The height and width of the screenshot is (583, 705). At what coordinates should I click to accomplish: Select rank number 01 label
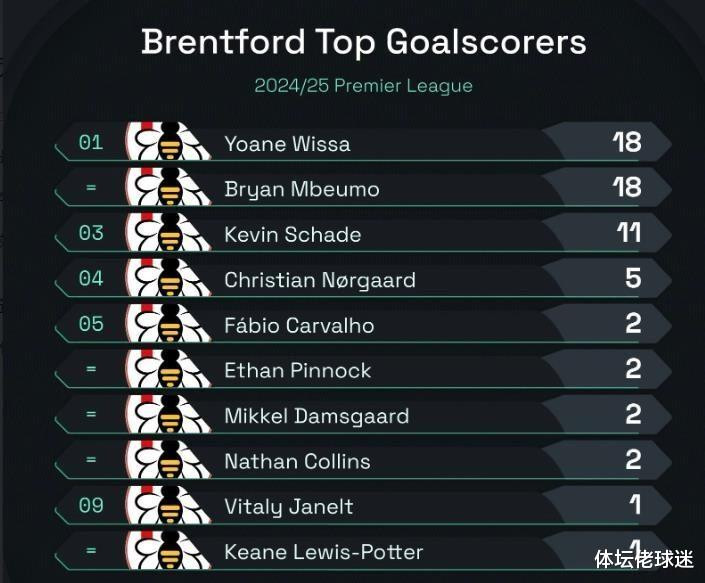tap(91, 142)
